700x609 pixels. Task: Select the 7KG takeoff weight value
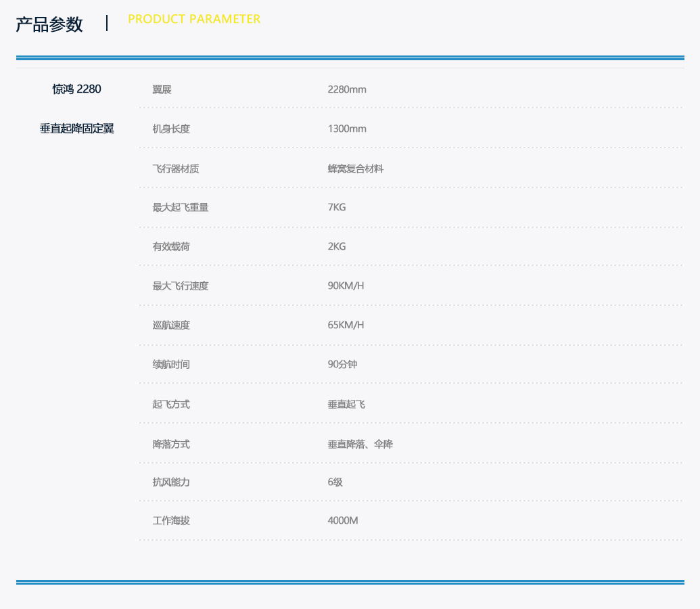tap(336, 207)
